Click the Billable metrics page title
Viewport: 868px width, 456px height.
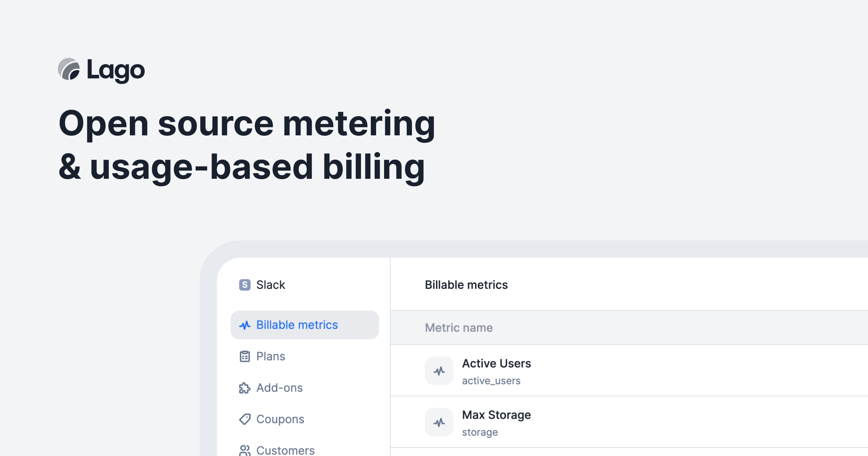pos(467,285)
